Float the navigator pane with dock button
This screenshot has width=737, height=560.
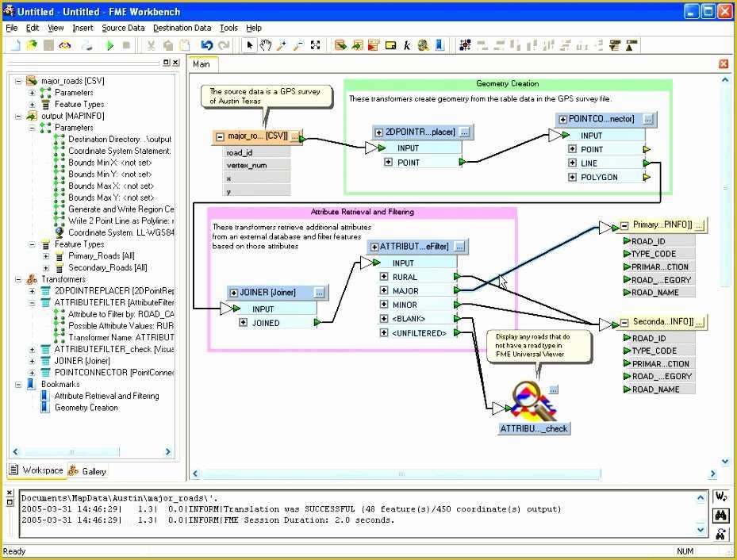click(x=167, y=62)
